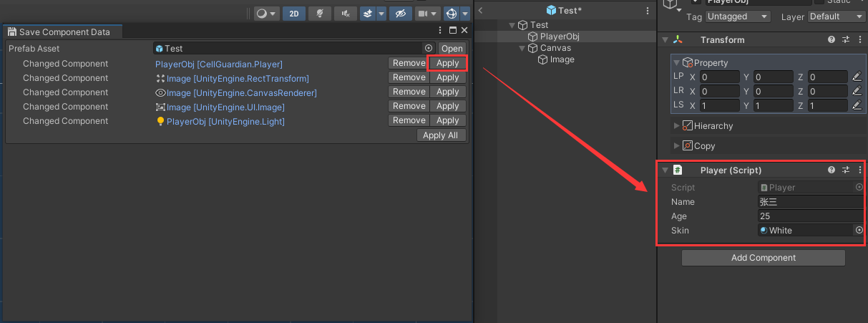Apply Image UnityEngine.UI.Image change
Image resolution: width=868 pixels, height=323 pixels.
448,106
